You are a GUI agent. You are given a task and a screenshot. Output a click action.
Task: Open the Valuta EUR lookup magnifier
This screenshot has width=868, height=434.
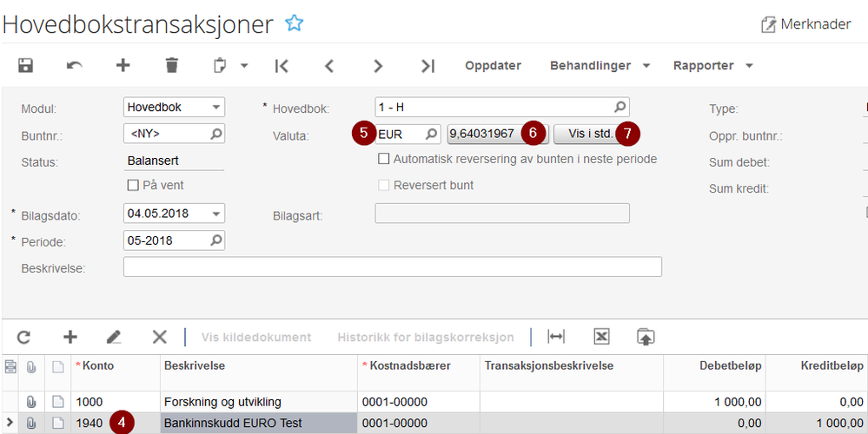[430, 134]
